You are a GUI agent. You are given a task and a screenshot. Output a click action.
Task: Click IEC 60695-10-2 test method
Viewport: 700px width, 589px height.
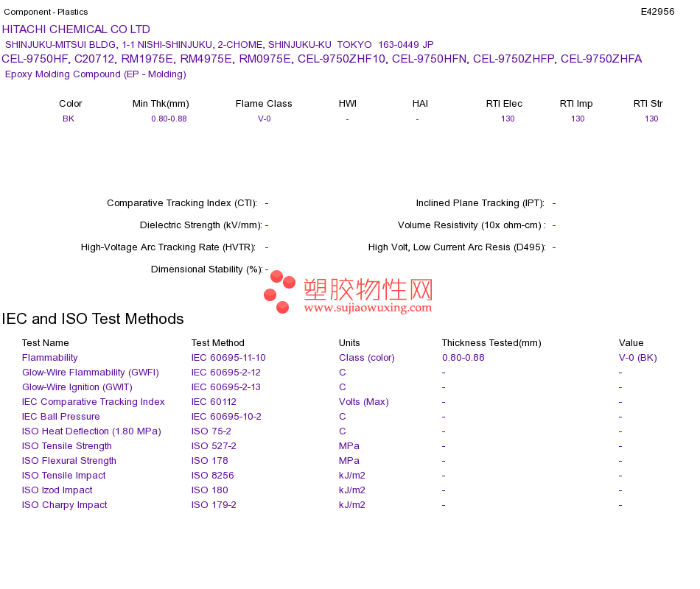[x=226, y=417]
